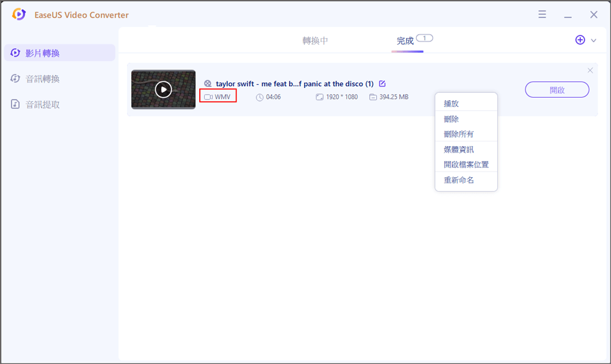
Task: Click the 1920 * 1080 resolution value
Action: [342, 96]
